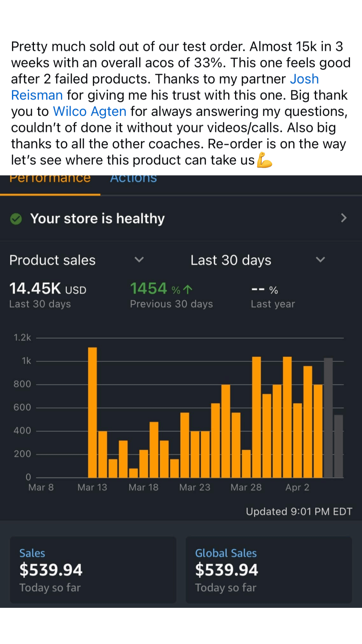Switch to the Performance tab

[x=50, y=179]
